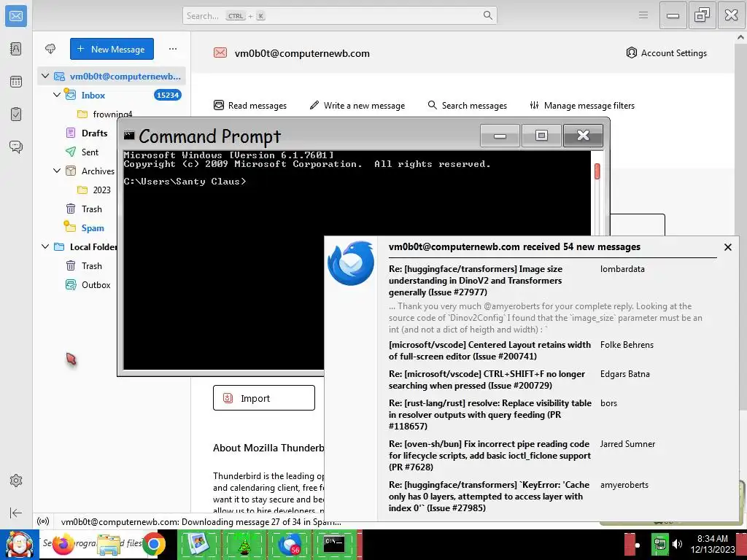747x560 pixels.
Task: Open Account Settings
Action: [667, 52]
